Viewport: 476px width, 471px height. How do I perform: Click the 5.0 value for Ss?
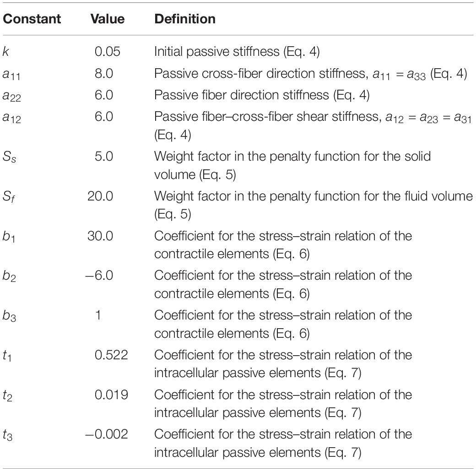[x=104, y=157]
